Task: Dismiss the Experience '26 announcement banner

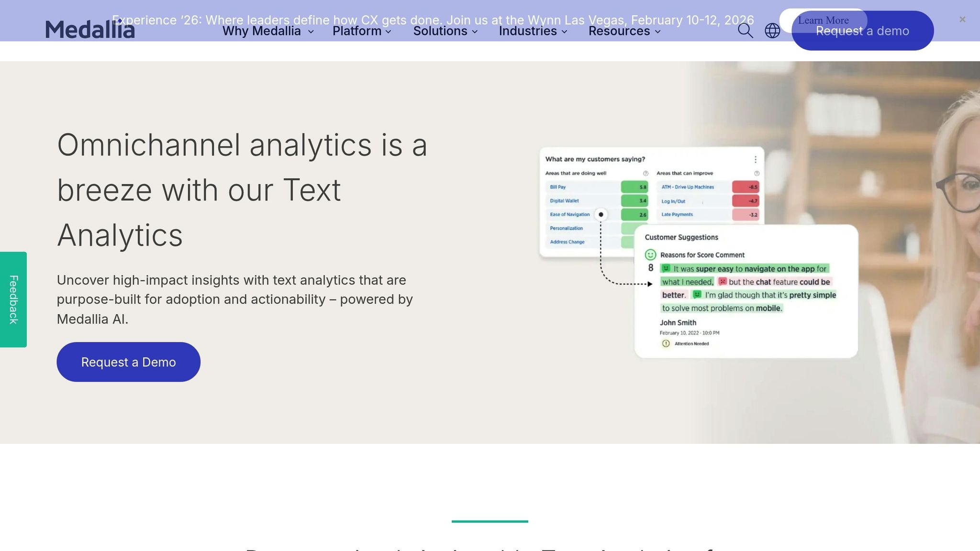Action: coord(962,20)
